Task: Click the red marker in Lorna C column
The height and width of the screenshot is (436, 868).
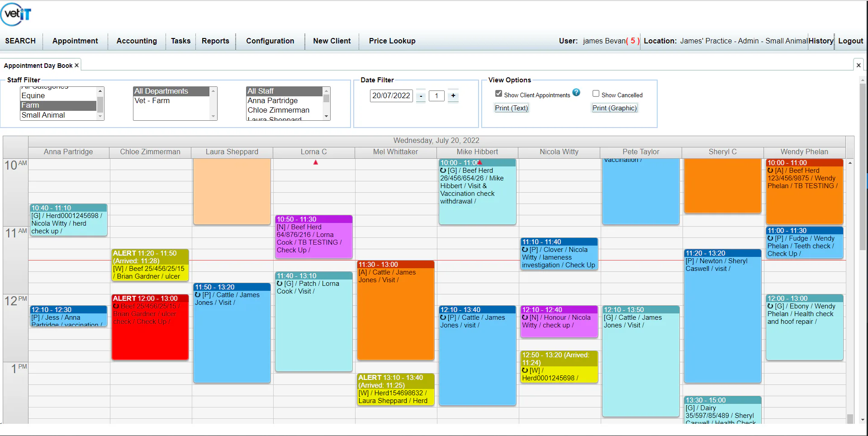Action: [316, 162]
